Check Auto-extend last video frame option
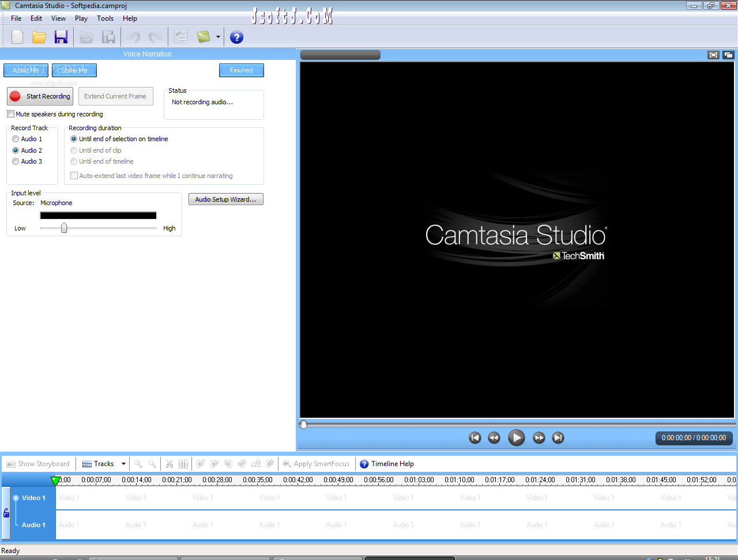The image size is (738, 560). [152, 176]
